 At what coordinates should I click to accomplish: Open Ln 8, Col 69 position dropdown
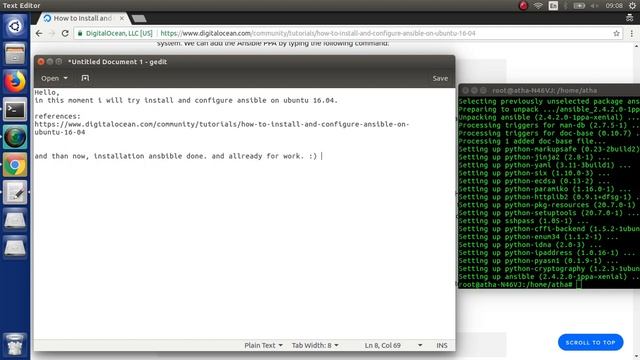pos(393,345)
